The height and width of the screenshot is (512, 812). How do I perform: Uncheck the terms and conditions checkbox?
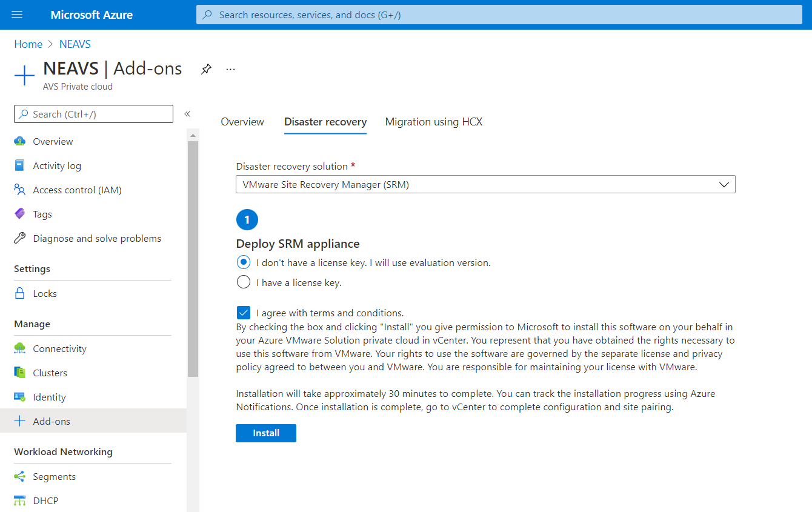[x=243, y=313]
